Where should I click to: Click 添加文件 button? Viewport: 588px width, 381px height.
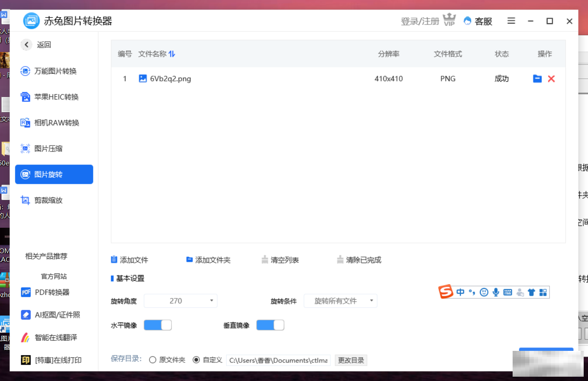(x=130, y=260)
